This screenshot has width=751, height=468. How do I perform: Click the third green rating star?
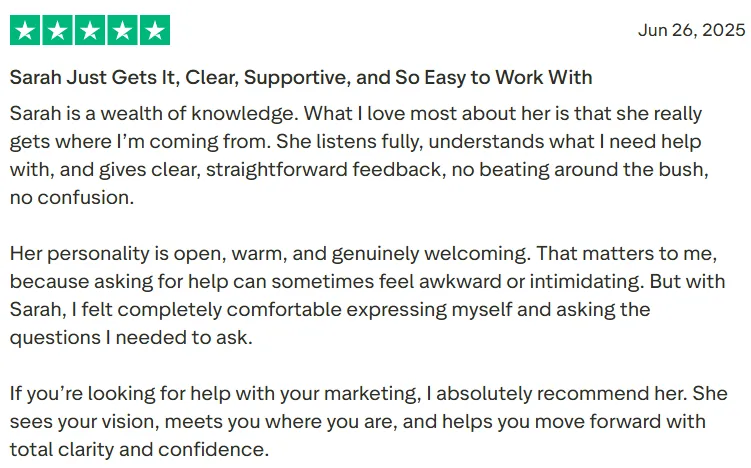pyautogui.click(x=90, y=30)
